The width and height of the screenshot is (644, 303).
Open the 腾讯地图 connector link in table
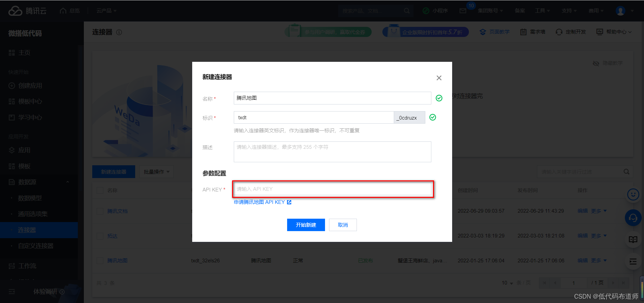117,261
